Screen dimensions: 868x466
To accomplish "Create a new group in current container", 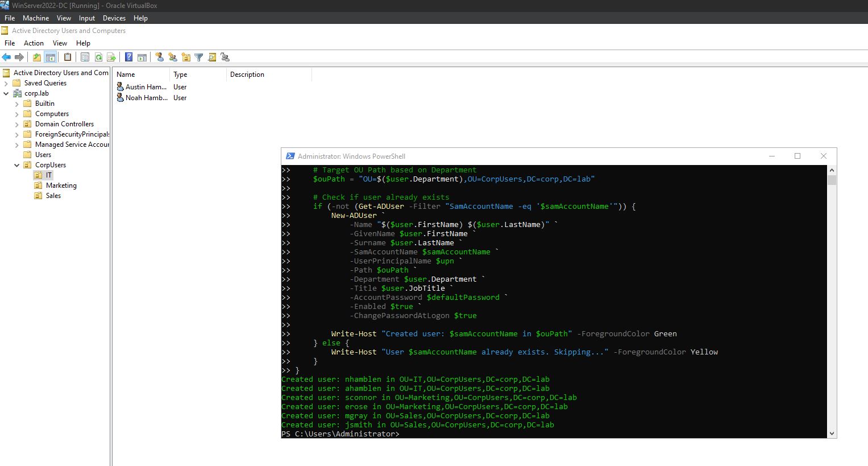I will tap(173, 57).
